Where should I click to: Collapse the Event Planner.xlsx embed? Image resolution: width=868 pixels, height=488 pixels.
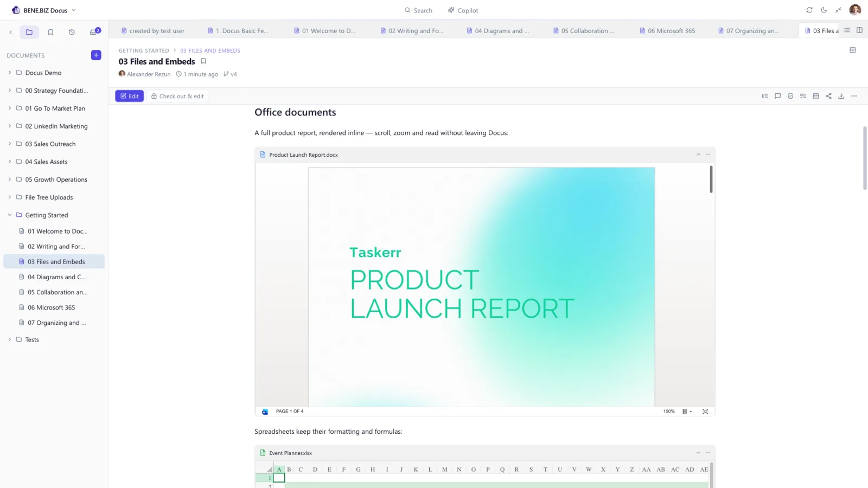coord(698,453)
